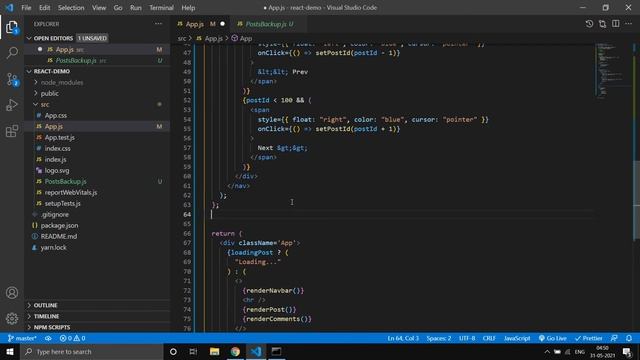Open the View menu

(99, 7)
